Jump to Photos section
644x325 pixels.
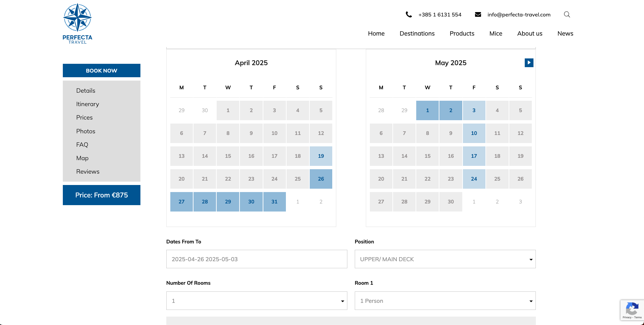tap(86, 131)
